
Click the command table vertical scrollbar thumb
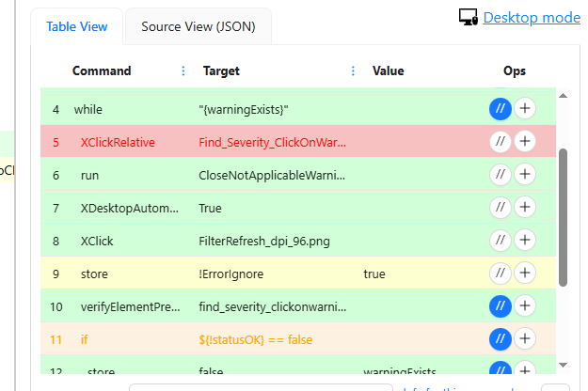(x=563, y=216)
